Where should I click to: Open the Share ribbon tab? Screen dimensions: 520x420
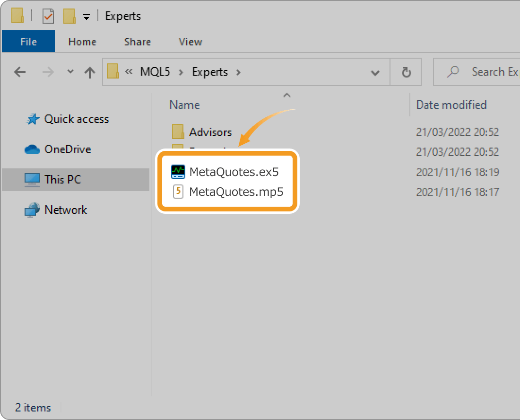137,42
